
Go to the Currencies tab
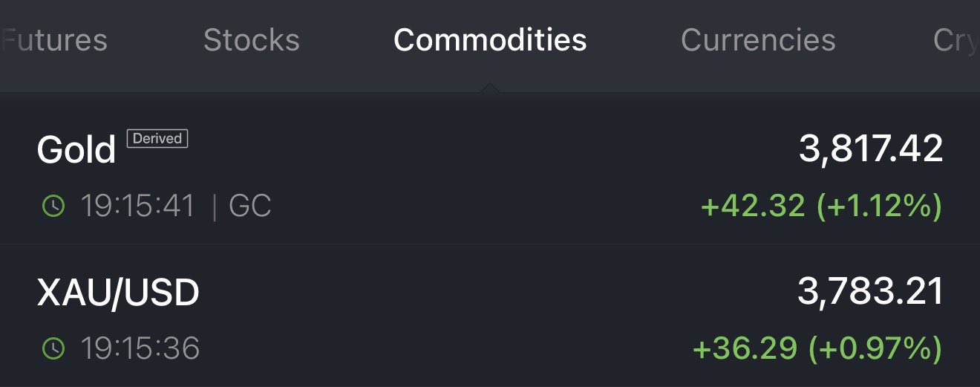click(x=758, y=40)
